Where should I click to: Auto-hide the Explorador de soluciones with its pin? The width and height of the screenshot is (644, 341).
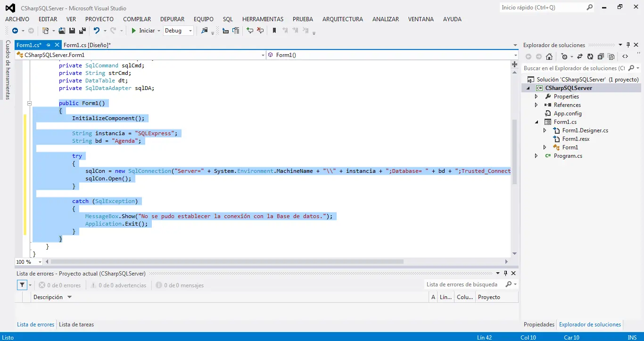coord(628,45)
